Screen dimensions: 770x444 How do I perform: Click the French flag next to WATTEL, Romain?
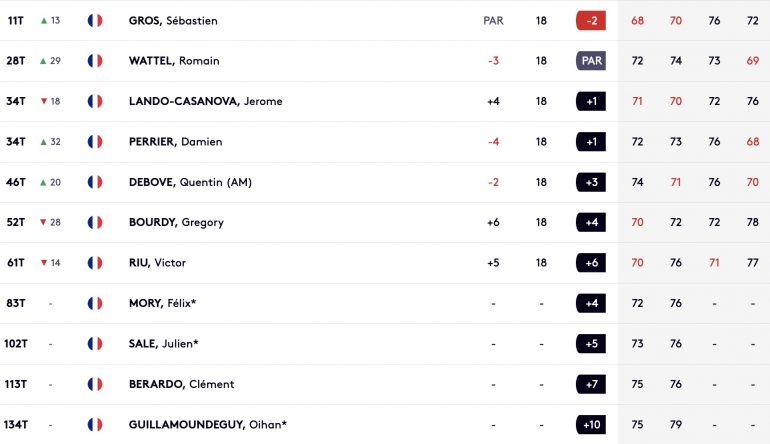(95, 61)
